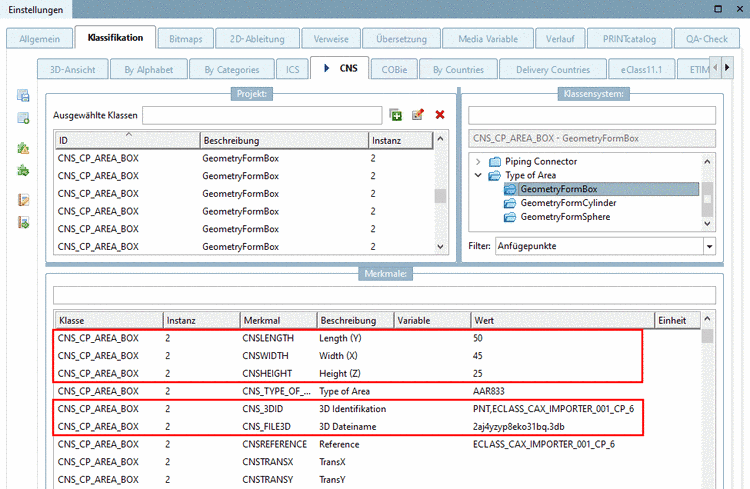
Task: Collapse the Type of Area tree node
Action: 478,175
